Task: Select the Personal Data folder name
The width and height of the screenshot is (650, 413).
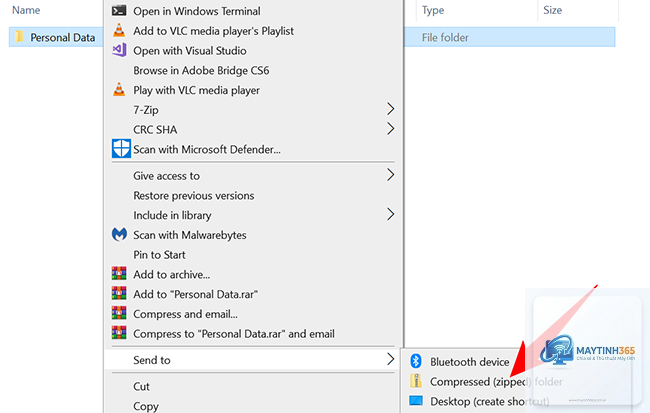Action: point(63,37)
